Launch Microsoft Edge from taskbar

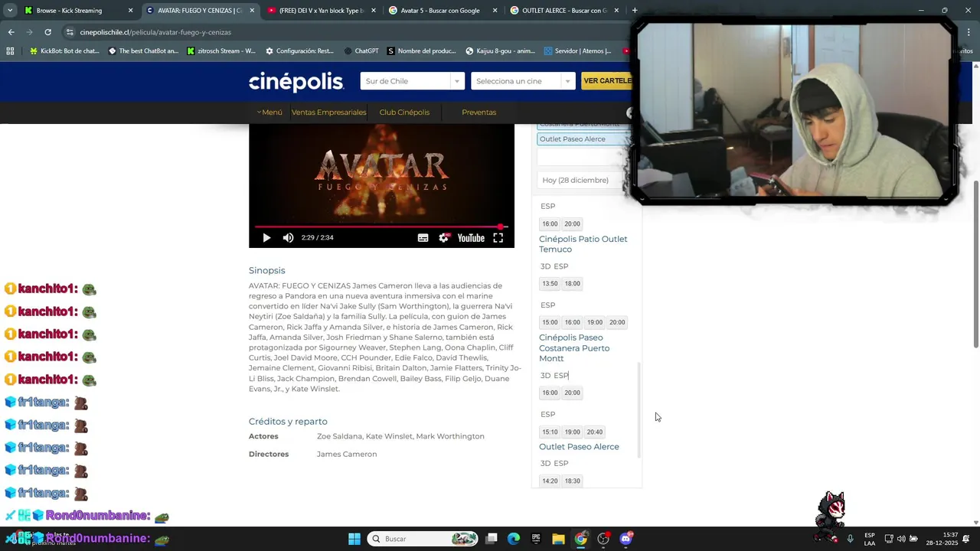514,539
